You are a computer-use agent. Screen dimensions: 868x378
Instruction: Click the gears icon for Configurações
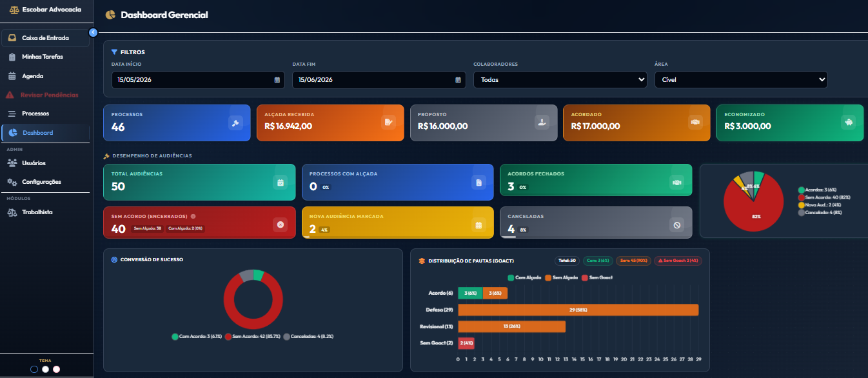coord(12,182)
